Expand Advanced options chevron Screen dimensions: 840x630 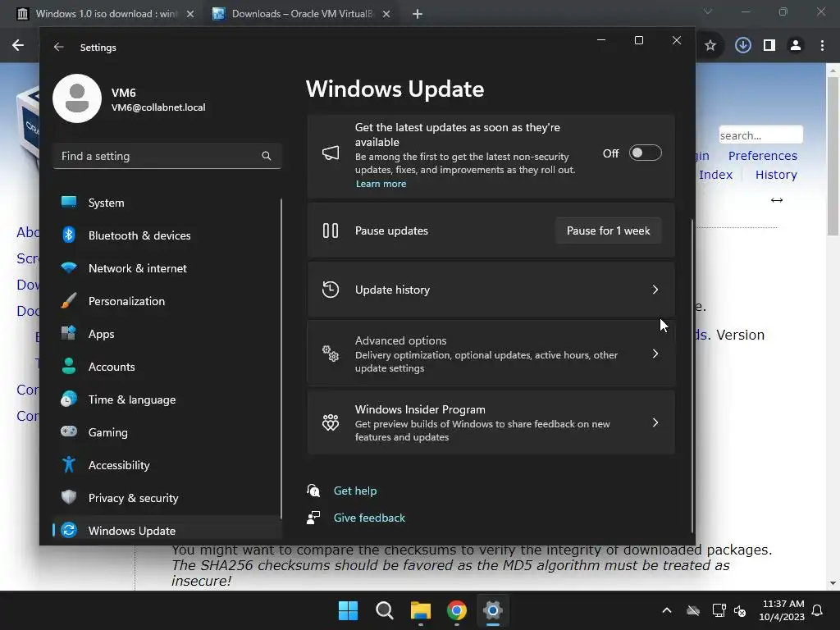(x=655, y=354)
